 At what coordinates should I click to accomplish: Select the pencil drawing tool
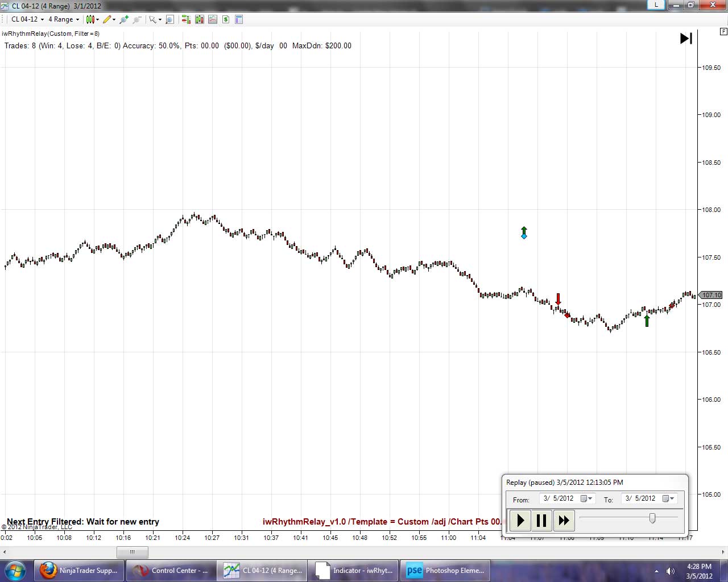[106, 19]
